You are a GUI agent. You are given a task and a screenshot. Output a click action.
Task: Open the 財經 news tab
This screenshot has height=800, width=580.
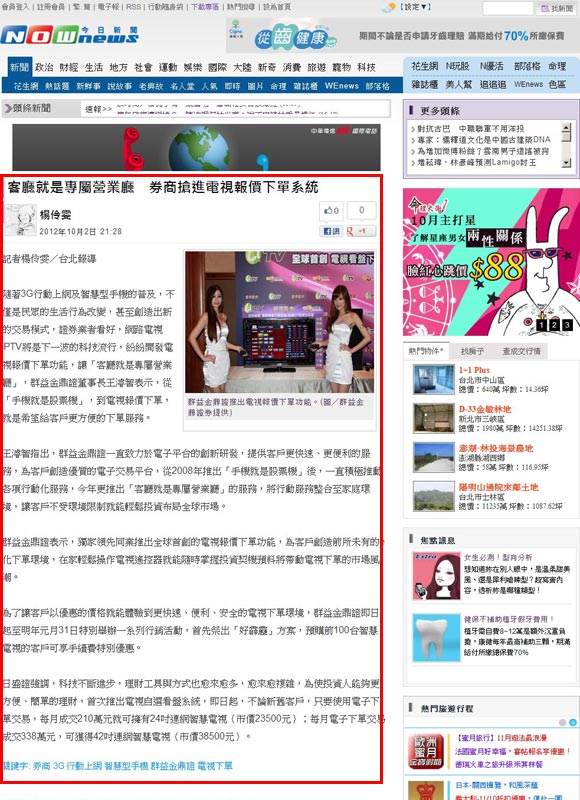pyautogui.click(x=69, y=67)
